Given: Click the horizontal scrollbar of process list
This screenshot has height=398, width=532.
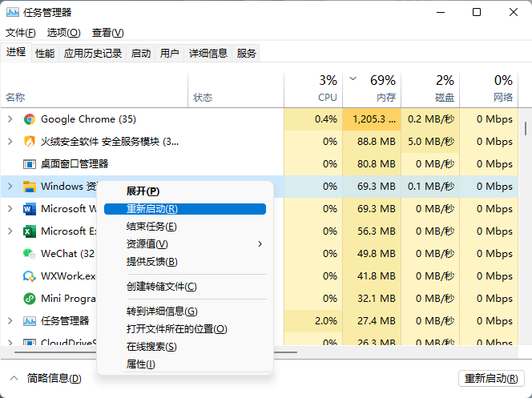Looking at the screenshot, I should click(155, 352).
